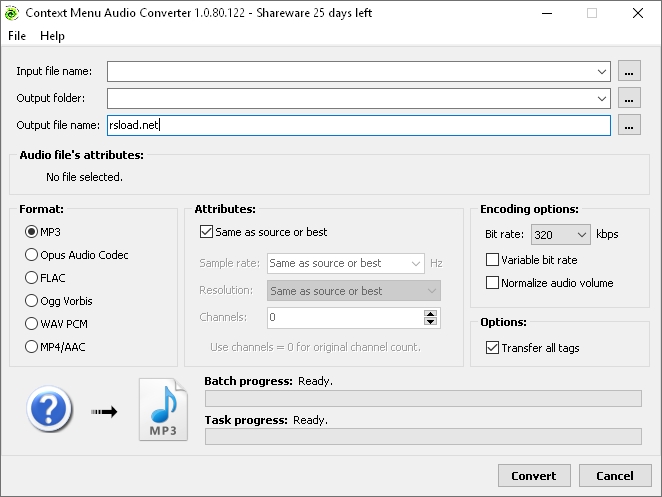
Task: Click ellipsis button beside Output file name
Action: pos(629,125)
